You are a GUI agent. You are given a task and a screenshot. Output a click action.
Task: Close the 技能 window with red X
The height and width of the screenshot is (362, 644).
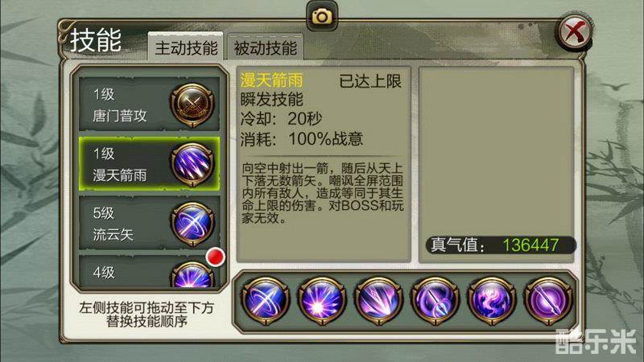click(x=575, y=32)
